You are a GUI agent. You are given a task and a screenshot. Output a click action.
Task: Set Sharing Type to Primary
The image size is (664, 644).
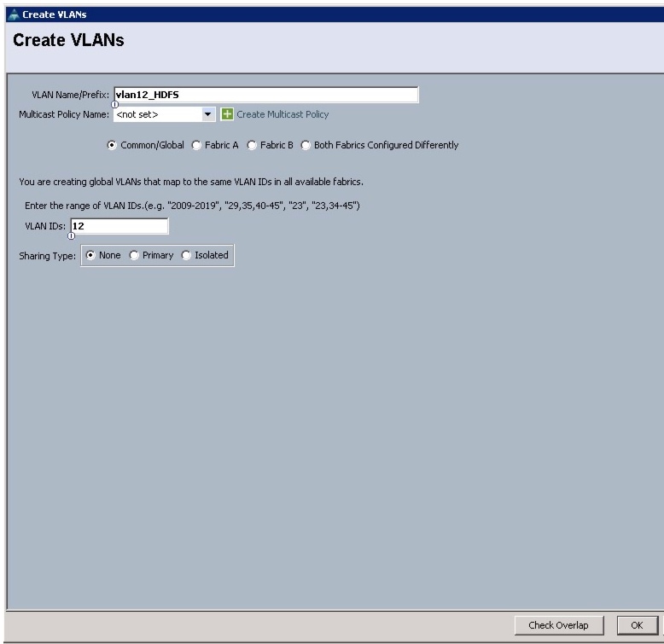[x=134, y=255]
